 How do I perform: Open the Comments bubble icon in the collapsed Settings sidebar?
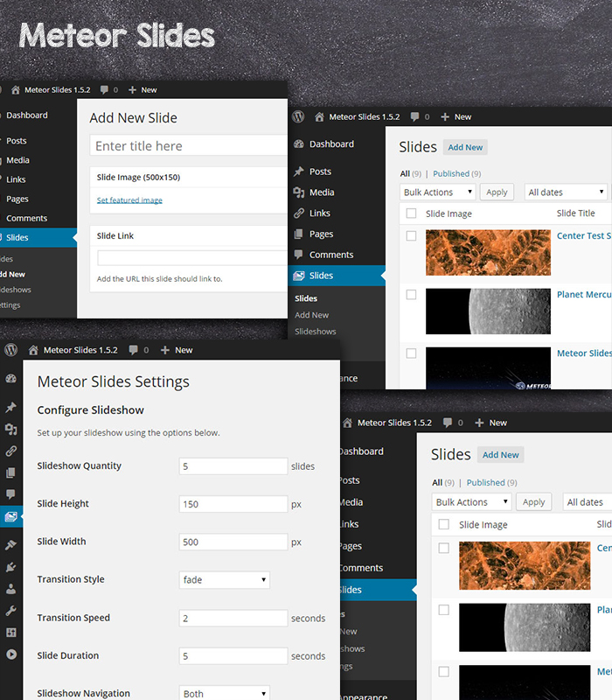click(10, 494)
